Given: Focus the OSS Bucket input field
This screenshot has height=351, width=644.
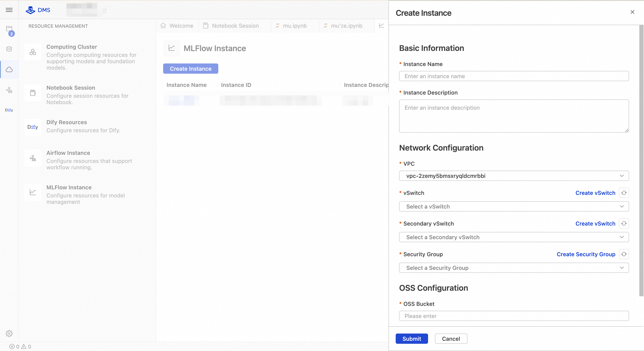Looking at the screenshot, I should (x=514, y=316).
